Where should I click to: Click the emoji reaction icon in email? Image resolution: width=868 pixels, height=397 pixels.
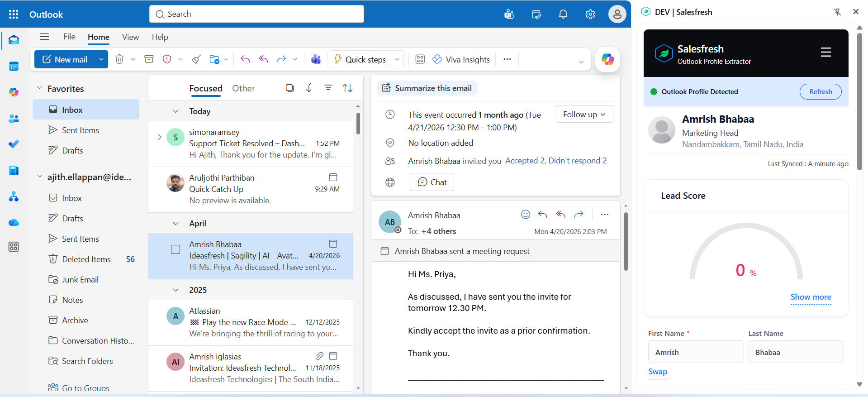pos(525,214)
